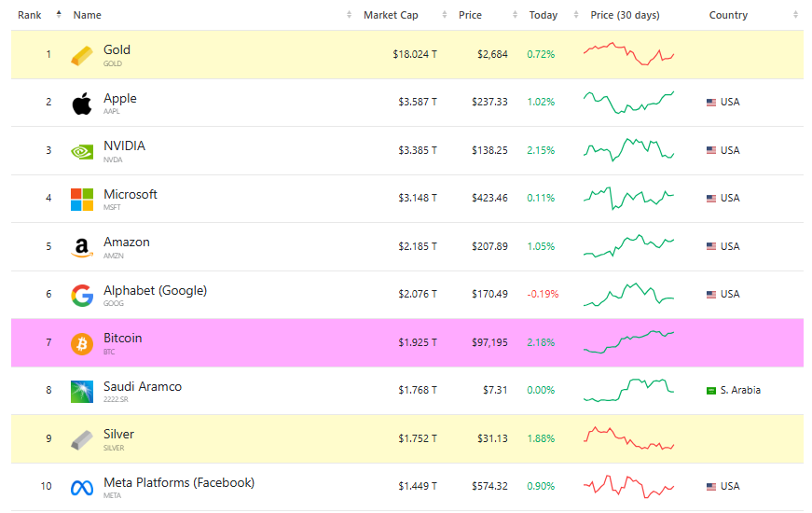Viewport: 812px width, 513px height.
Task: Click Alphabet's 30-day price chart
Action: [628, 295]
